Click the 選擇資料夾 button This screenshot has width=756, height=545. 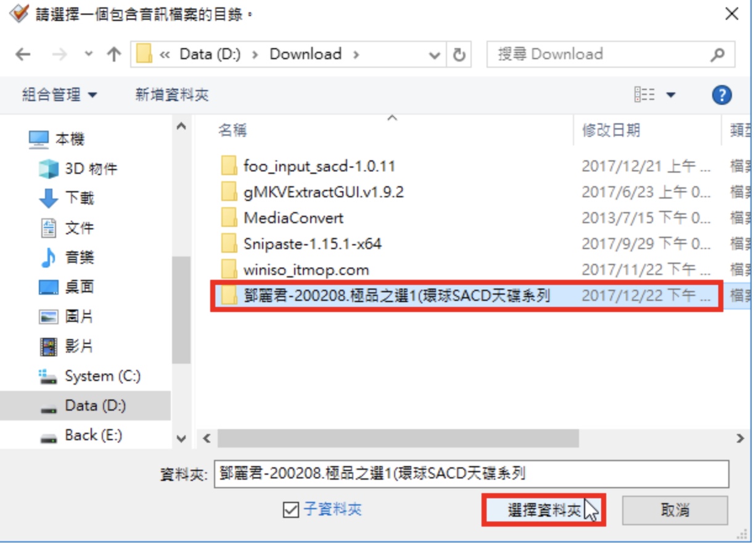tap(543, 510)
